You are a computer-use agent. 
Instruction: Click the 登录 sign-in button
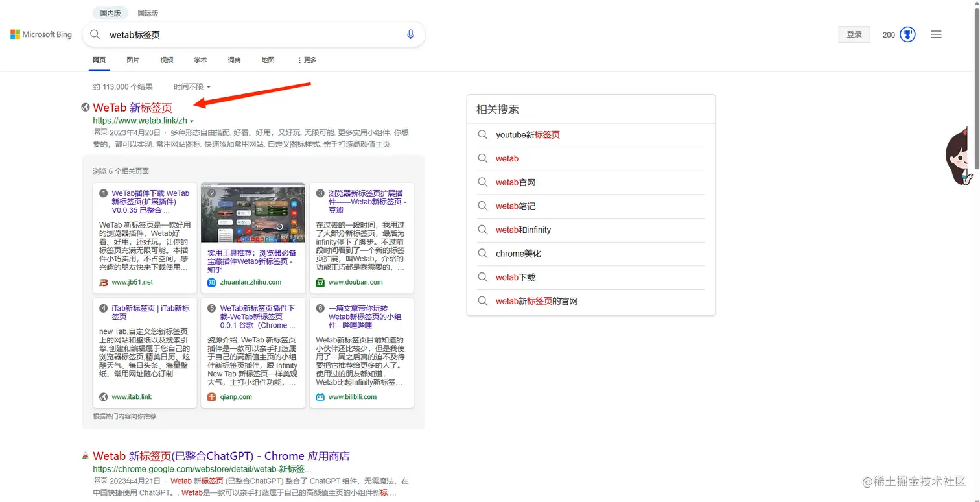tap(854, 34)
